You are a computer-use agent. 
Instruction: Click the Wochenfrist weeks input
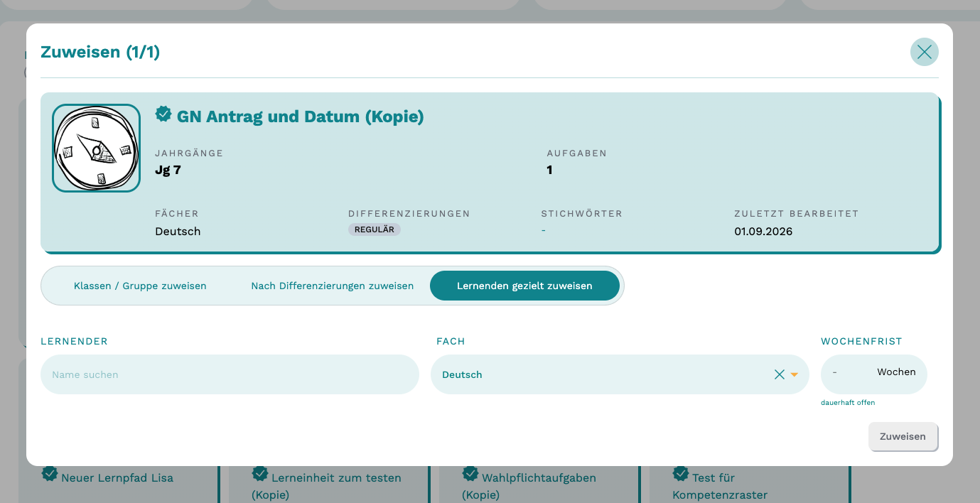point(874,374)
